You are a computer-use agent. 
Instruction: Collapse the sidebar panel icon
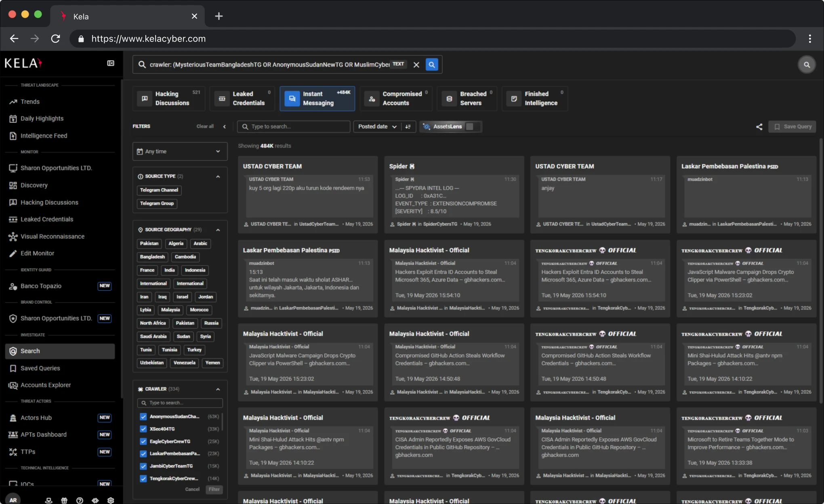[x=110, y=63]
